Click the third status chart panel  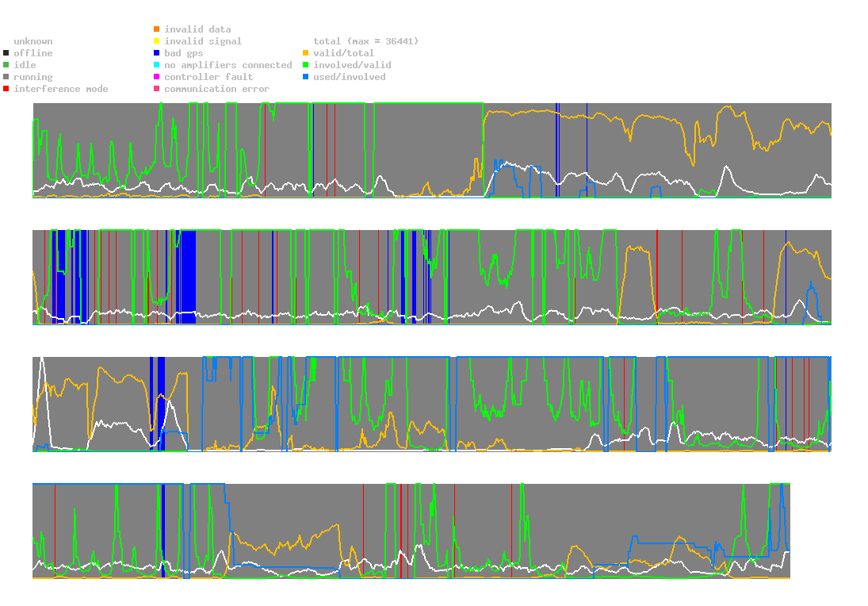point(432,404)
